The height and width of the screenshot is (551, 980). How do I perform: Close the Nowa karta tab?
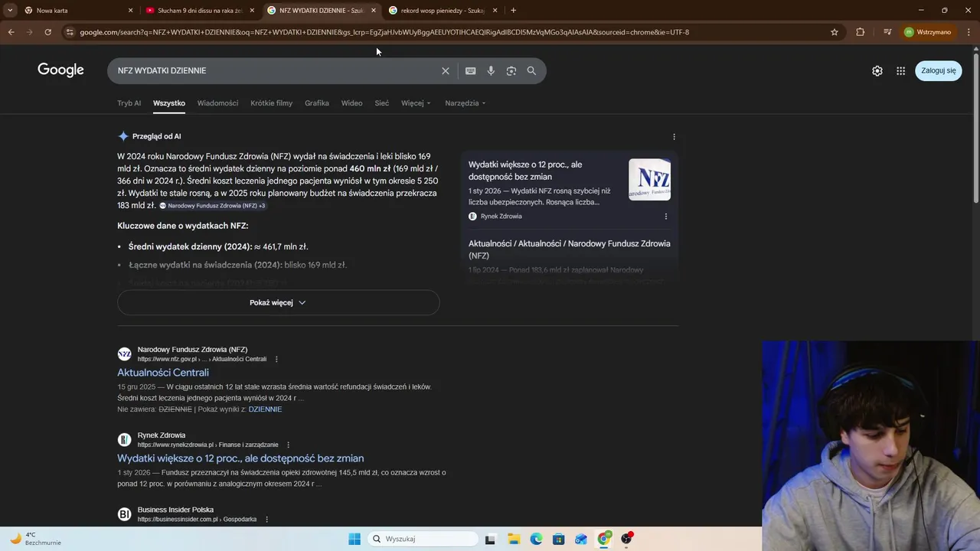pos(130,10)
